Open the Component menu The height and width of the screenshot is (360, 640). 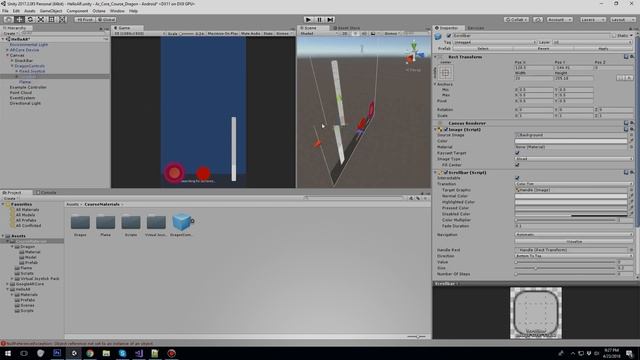tap(77, 11)
